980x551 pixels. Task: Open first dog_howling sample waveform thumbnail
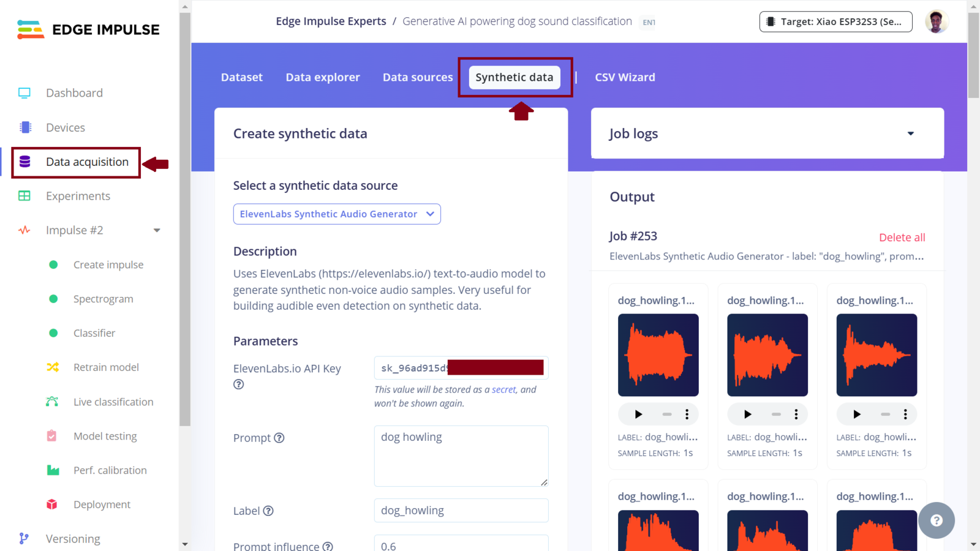pyautogui.click(x=658, y=355)
